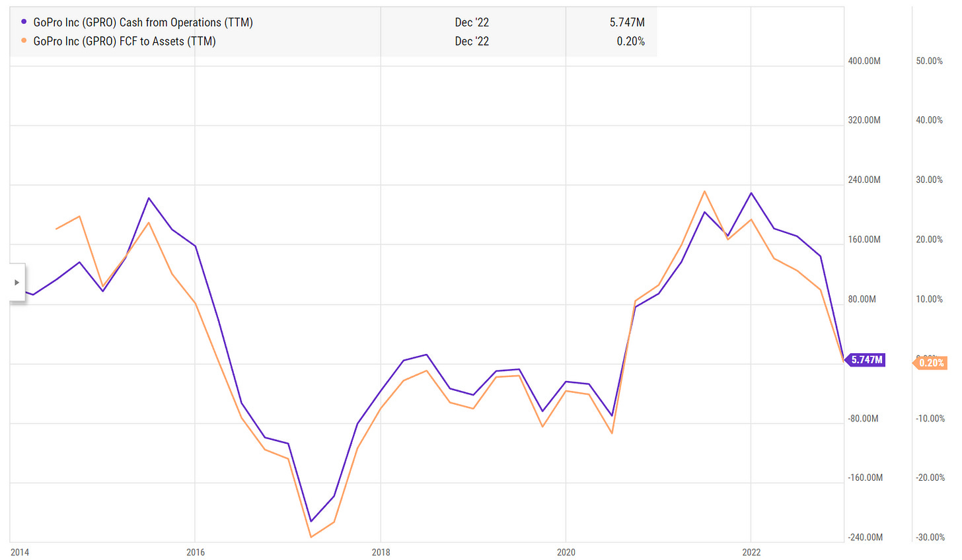Image resolution: width=962 pixels, height=560 pixels.
Task: Click the orange FCF to Assets legend dot
Action: point(24,41)
